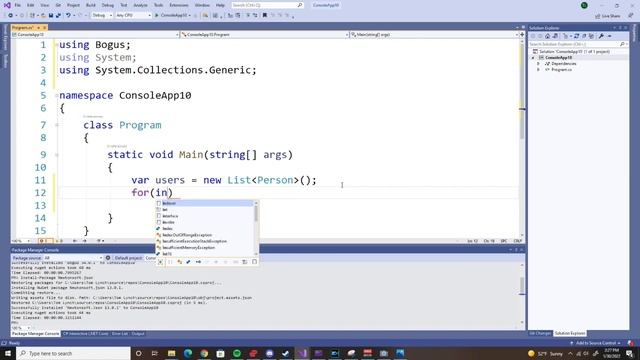The height and width of the screenshot is (360, 640).
Task: Click the Undo toolbar icon
Action: (x=68, y=16)
